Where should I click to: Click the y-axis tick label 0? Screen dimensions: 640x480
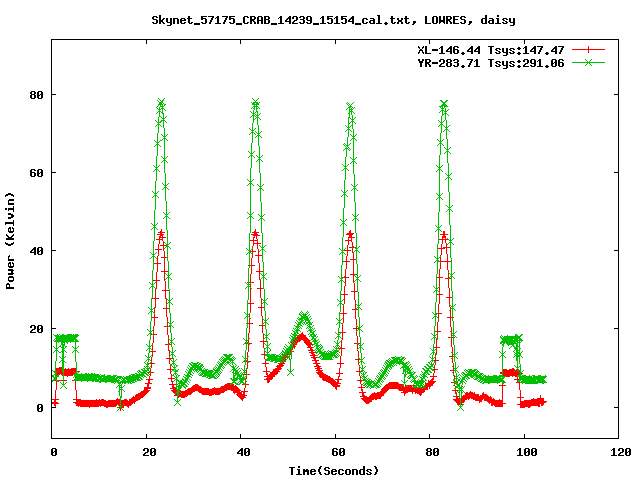[40, 408]
